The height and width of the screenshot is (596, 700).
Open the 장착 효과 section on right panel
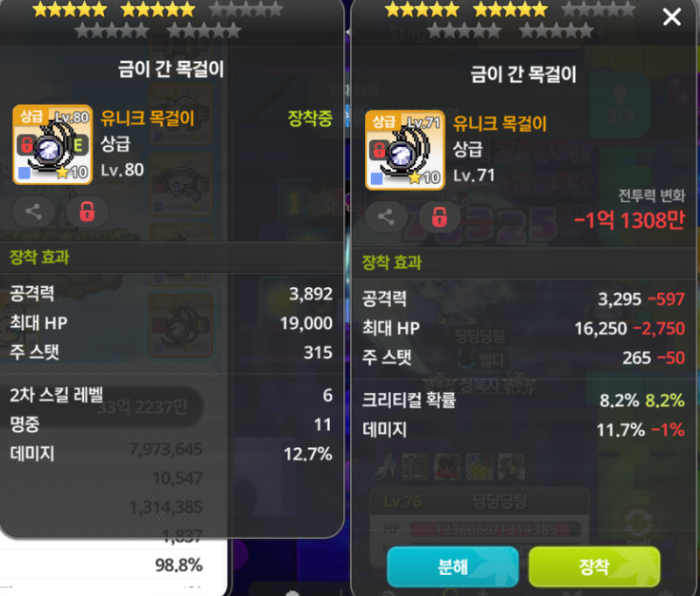[x=391, y=263]
